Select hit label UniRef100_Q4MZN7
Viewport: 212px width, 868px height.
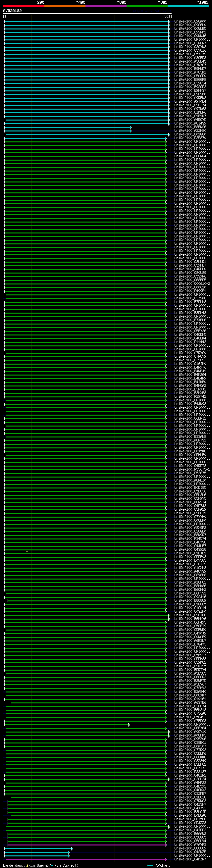(190, 859)
